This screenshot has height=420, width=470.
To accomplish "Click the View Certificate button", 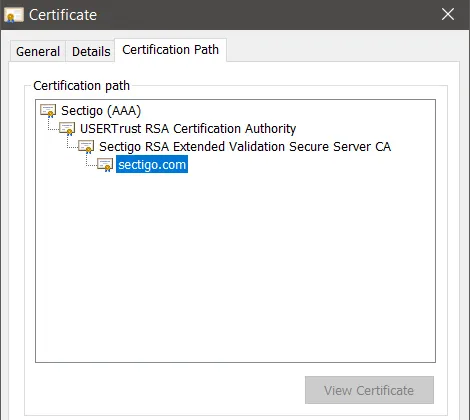I will tap(369, 390).
